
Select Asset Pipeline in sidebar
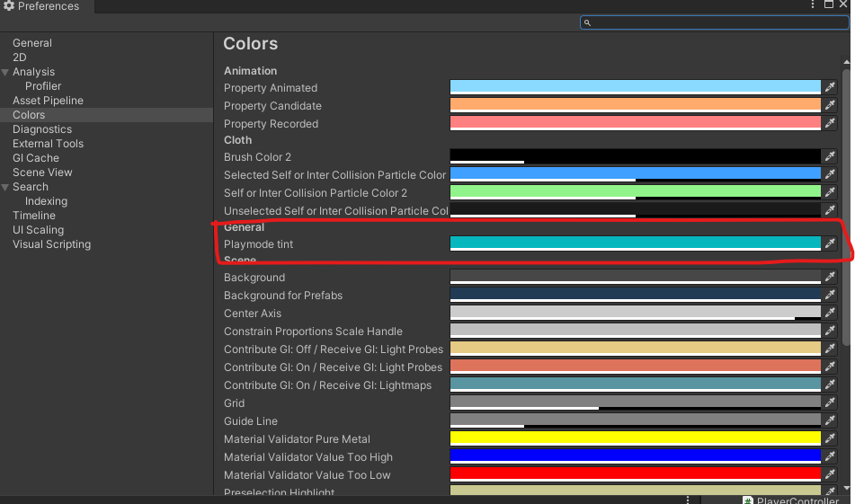(48, 101)
